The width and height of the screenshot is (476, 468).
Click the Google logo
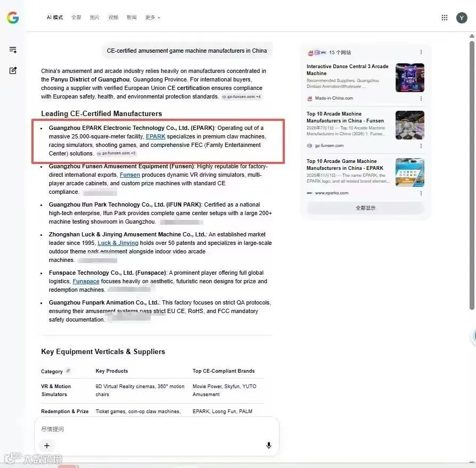[13, 18]
